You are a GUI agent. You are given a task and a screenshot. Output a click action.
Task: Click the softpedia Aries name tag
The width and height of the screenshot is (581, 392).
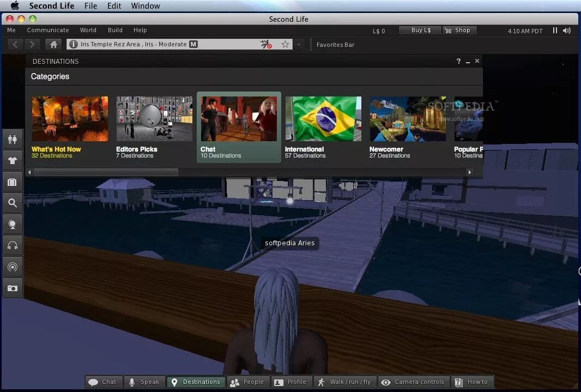290,243
